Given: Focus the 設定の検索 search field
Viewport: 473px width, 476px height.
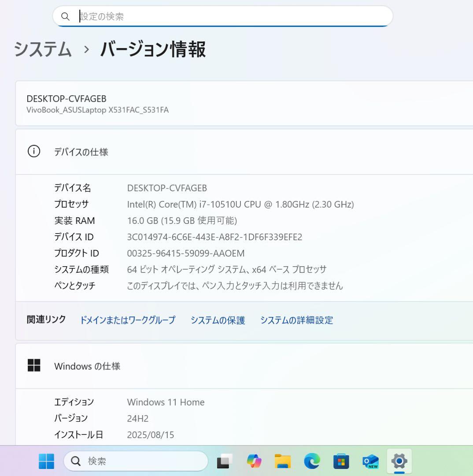Looking at the screenshot, I should click(223, 16).
